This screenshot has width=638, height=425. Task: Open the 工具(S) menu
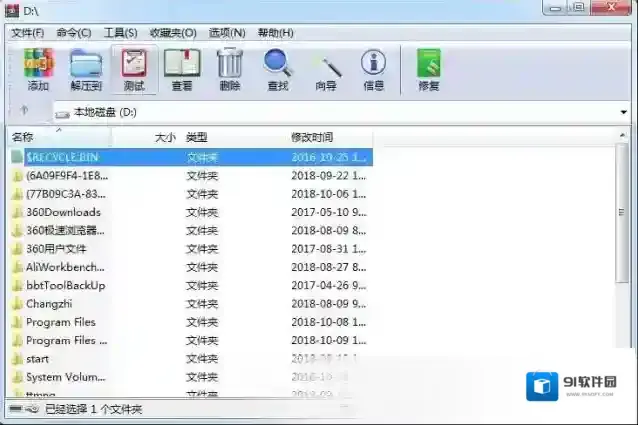pyautogui.click(x=121, y=33)
